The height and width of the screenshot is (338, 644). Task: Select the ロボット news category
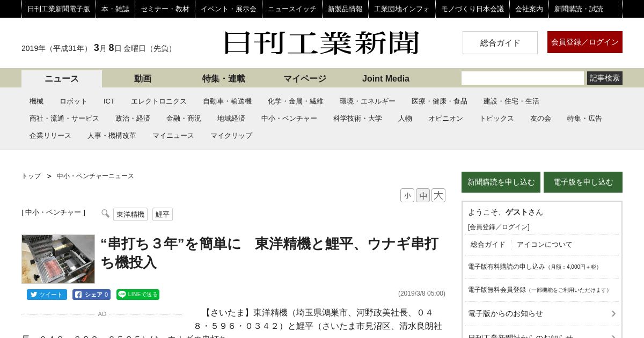(x=74, y=101)
